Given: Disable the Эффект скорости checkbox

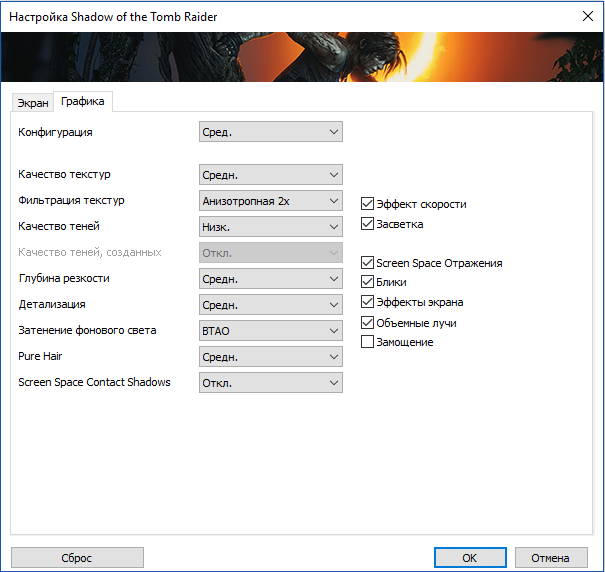Looking at the screenshot, I should [368, 204].
